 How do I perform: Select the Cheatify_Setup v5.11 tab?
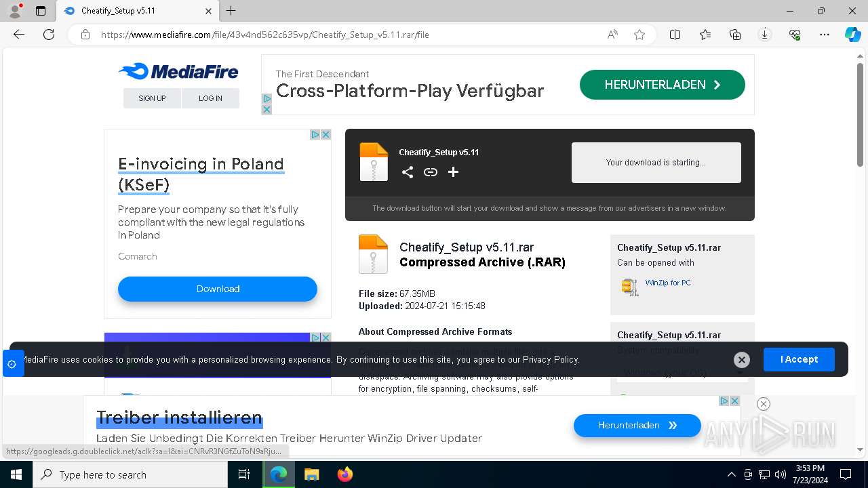pos(137,11)
